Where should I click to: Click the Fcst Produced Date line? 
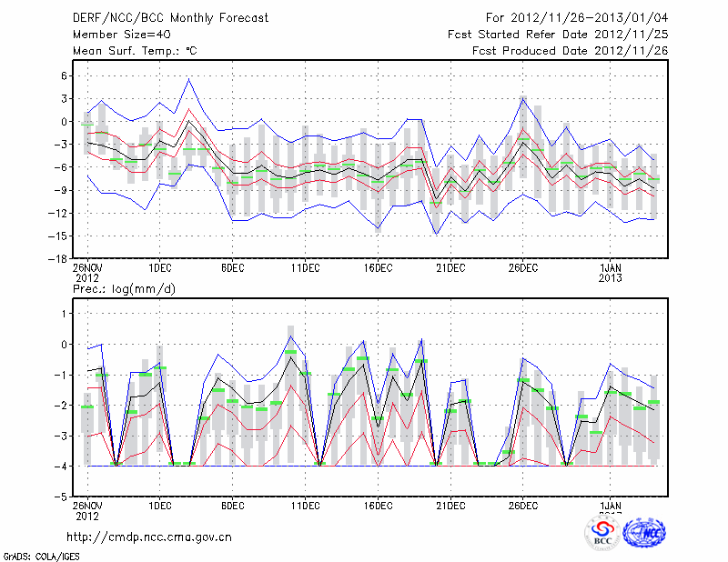click(x=570, y=51)
